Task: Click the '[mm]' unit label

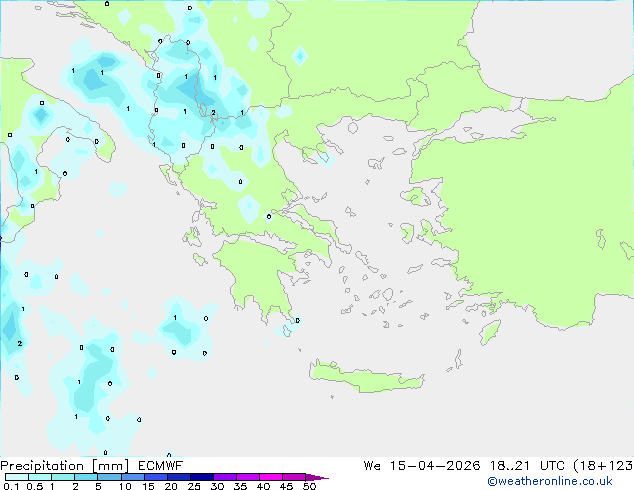Action: [111, 466]
